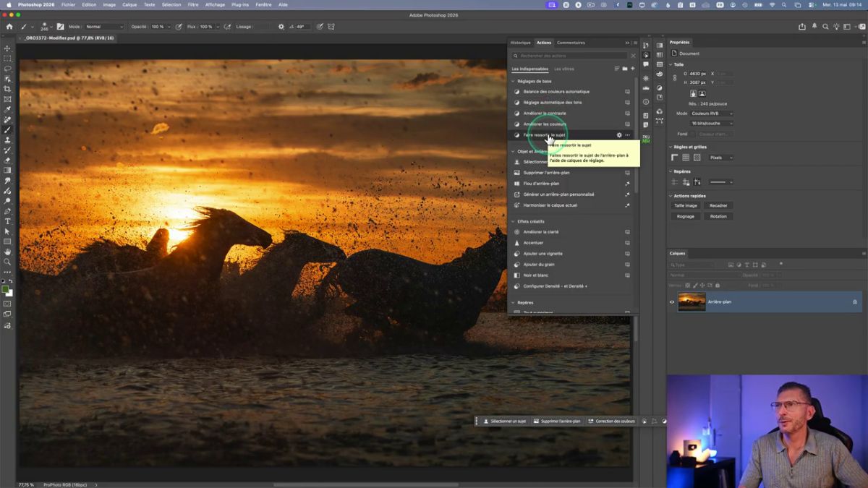Select the Zoom tool
This screenshot has width=868, height=488.
pyautogui.click(x=7, y=262)
